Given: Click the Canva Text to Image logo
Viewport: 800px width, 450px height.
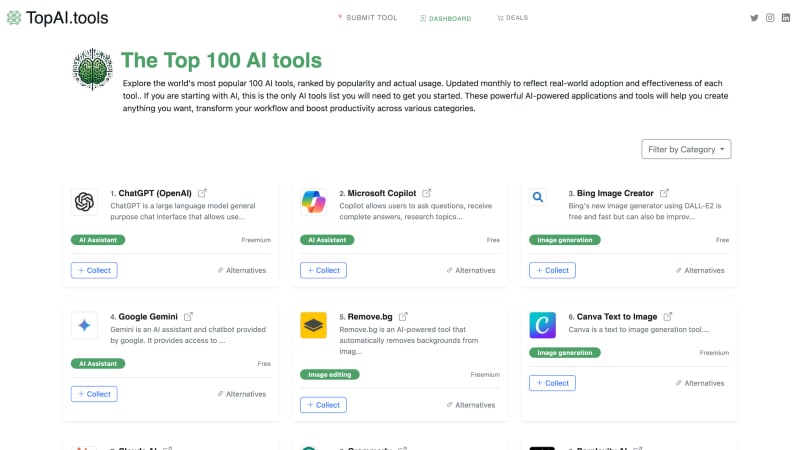Looking at the screenshot, I should point(543,326).
